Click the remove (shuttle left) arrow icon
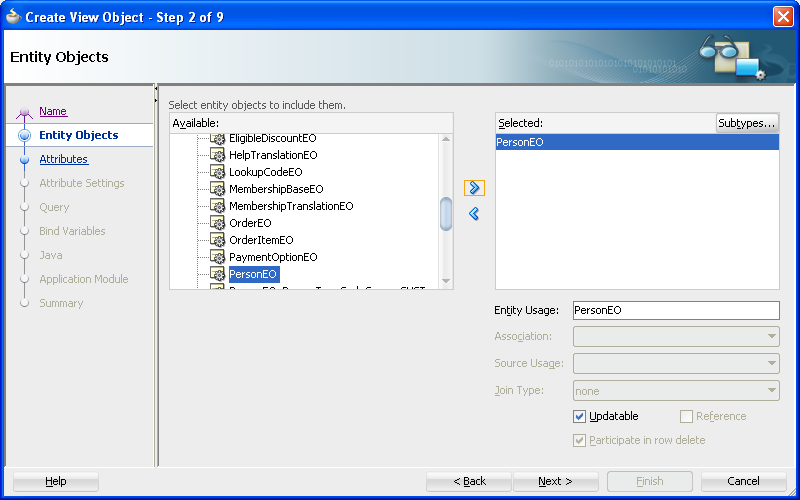 coord(474,213)
